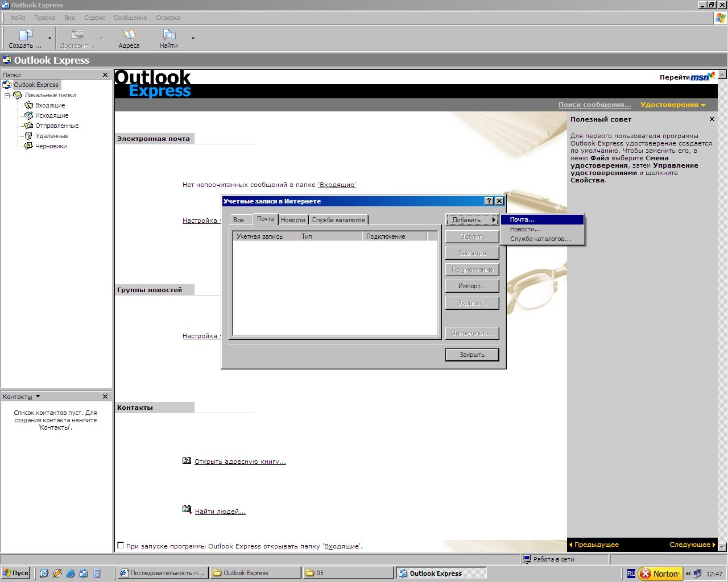This screenshot has height=582, width=728.
Task: Click the Добавить button in accounts dialog
Action: click(x=472, y=220)
